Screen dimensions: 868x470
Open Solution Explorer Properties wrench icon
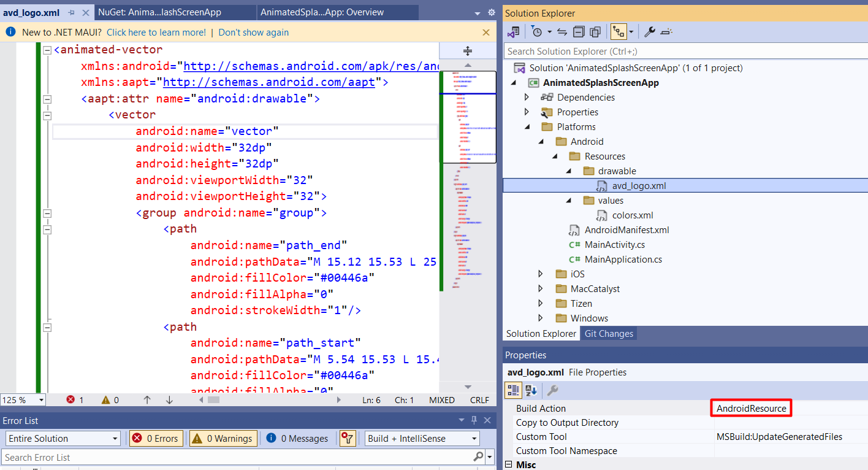[650, 32]
